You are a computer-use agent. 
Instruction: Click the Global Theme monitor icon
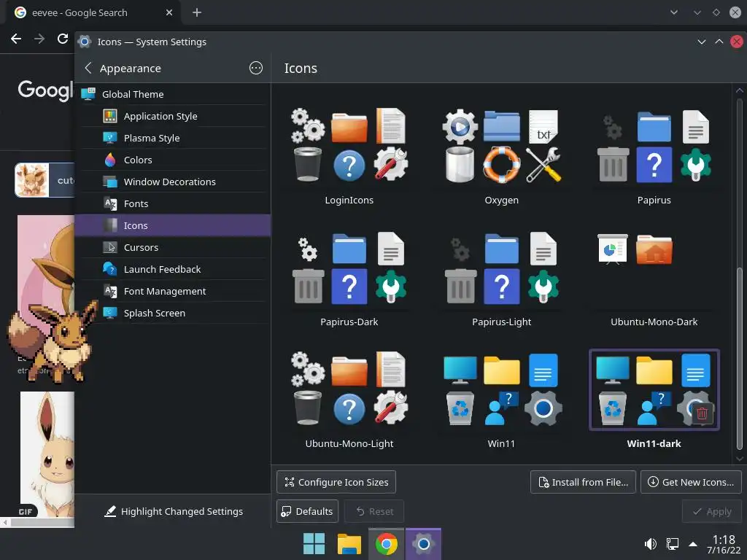tap(88, 94)
